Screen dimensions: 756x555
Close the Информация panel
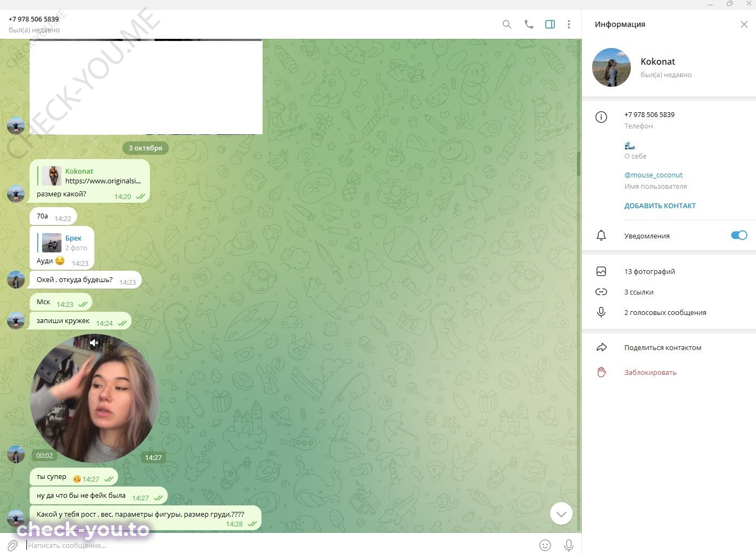(744, 24)
